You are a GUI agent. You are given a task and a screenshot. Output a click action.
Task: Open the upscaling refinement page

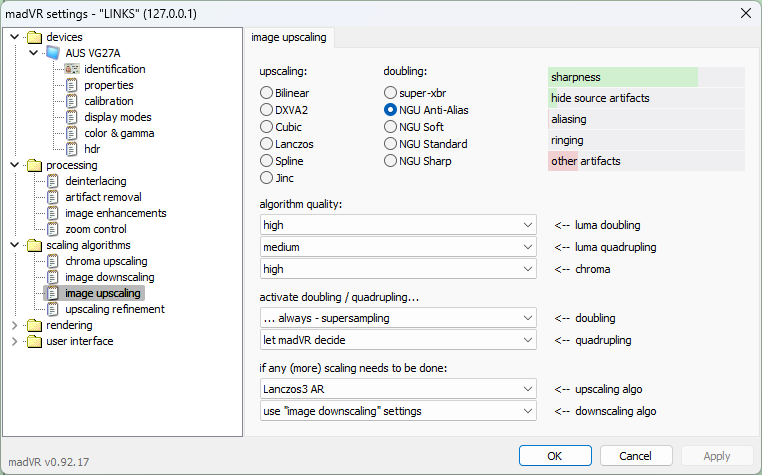[x=115, y=310]
